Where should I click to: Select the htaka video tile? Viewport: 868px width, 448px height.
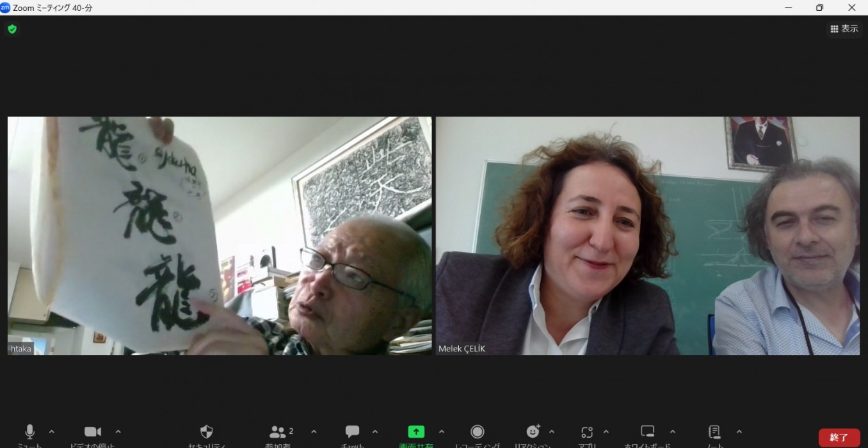[x=220, y=236]
